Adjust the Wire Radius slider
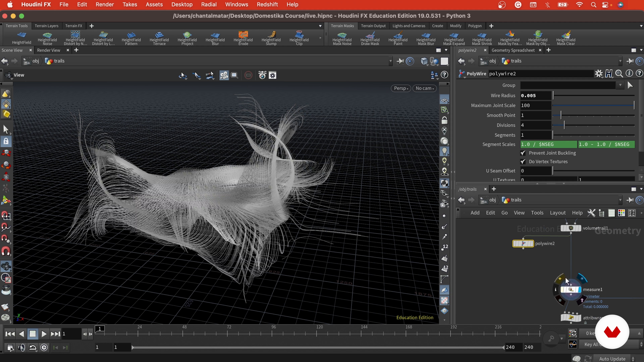Viewport: 644px width, 362px height. (x=594, y=96)
